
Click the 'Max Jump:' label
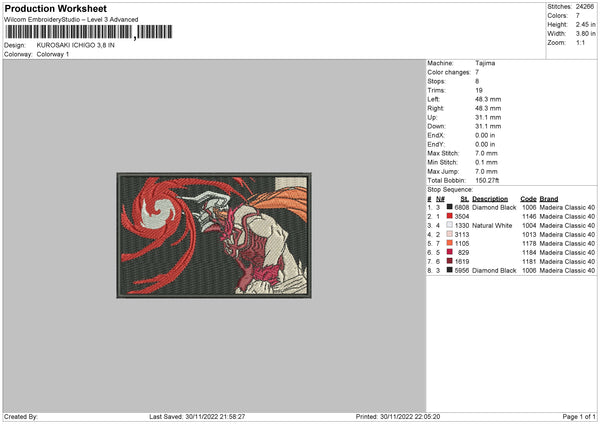coord(443,171)
